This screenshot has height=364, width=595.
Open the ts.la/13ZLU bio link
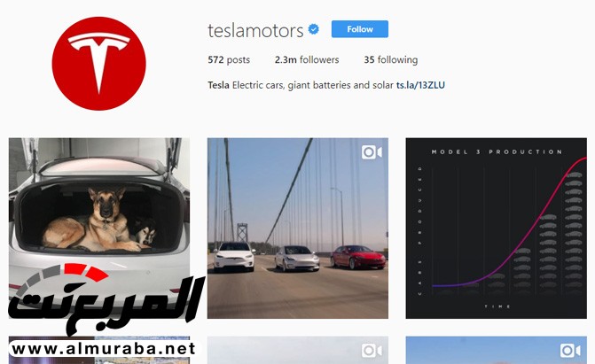420,85
